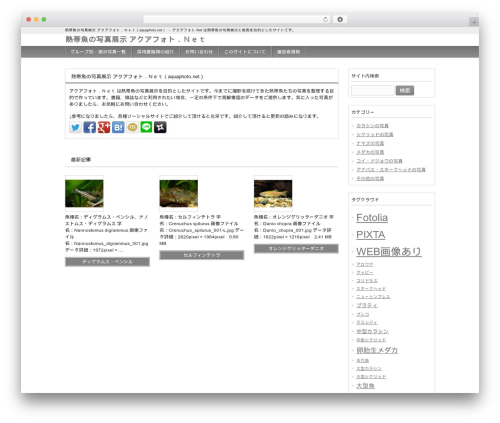Open the アナバス・スネークヘッドの写真 category

tap(391, 170)
